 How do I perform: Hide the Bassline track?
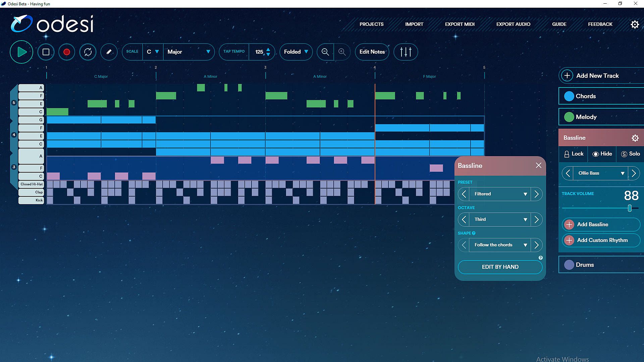[x=602, y=154]
